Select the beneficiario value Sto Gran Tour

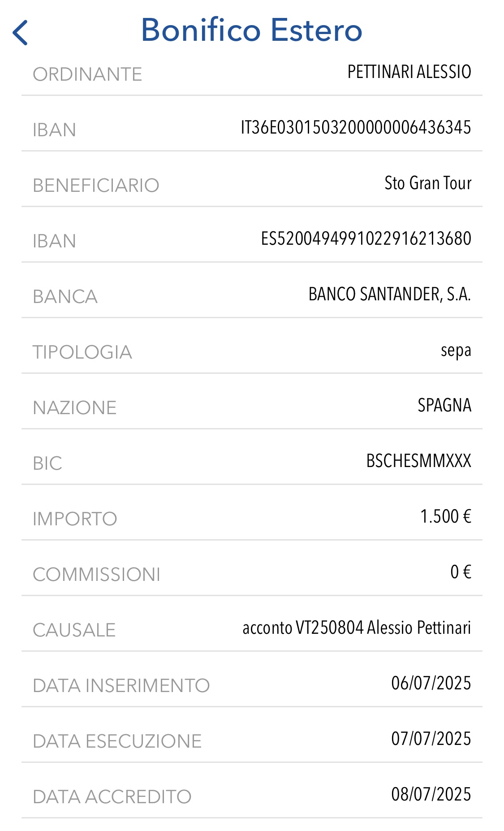point(428,183)
